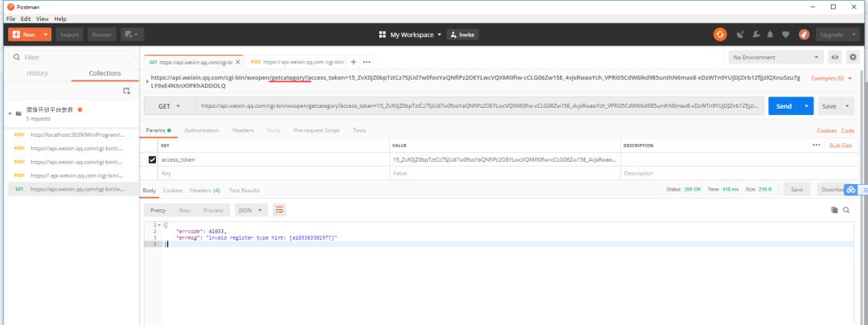Click the Import button
This screenshot has height=325, width=868.
click(69, 35)
